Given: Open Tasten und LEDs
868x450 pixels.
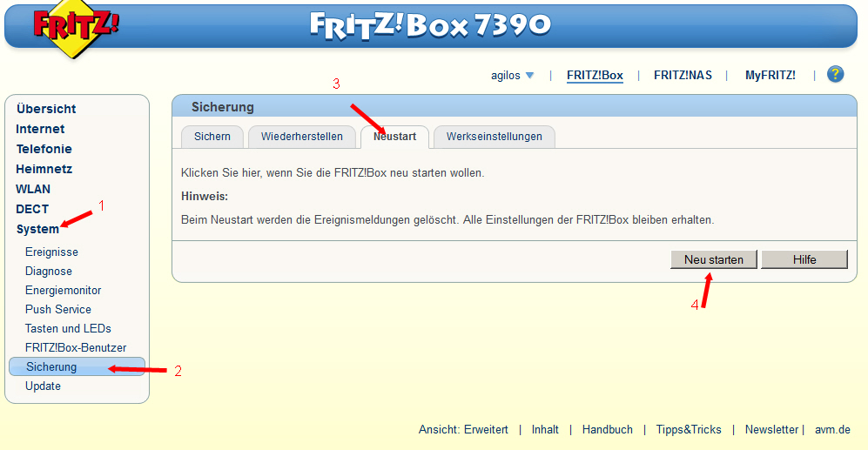Looking at the screenshot, I should tap(68, 328).
